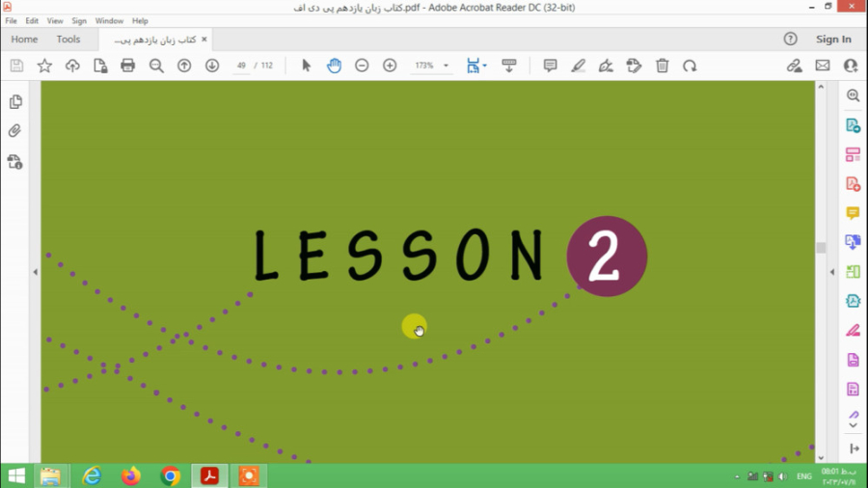This screenshot has height=488, width=868.
Task: Launch Google Chrome from the taskbar
Action: [171, 475]
